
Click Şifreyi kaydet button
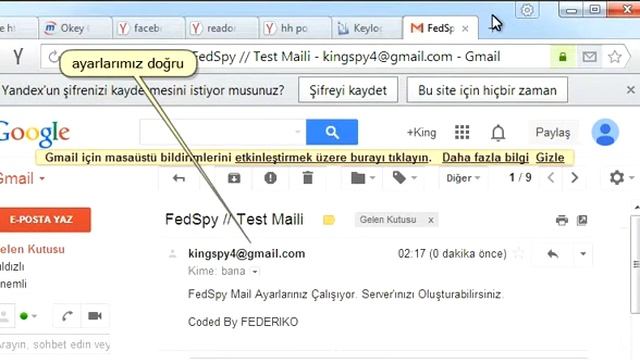pos(348,90)
